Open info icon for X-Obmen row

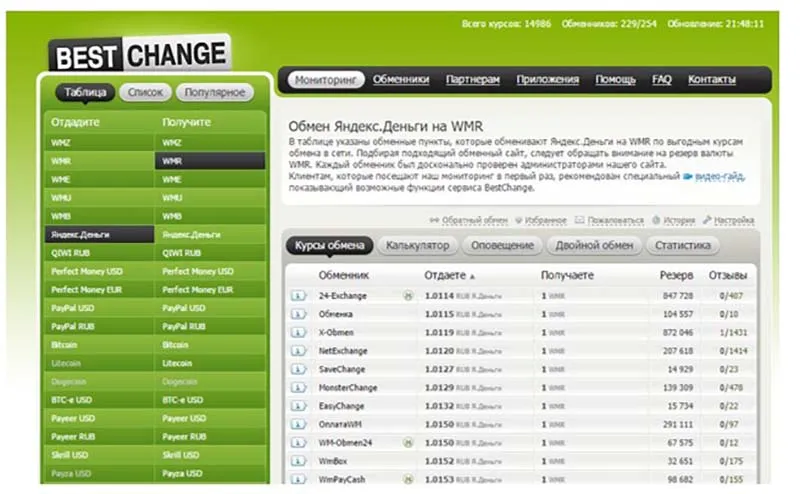click(x=298, y=332)
